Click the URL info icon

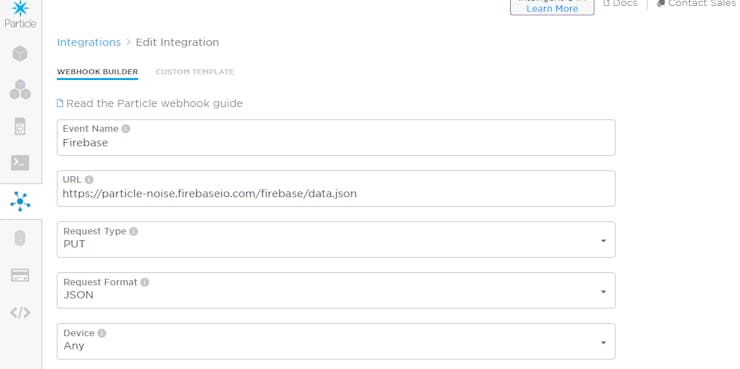tap(89, 179)
